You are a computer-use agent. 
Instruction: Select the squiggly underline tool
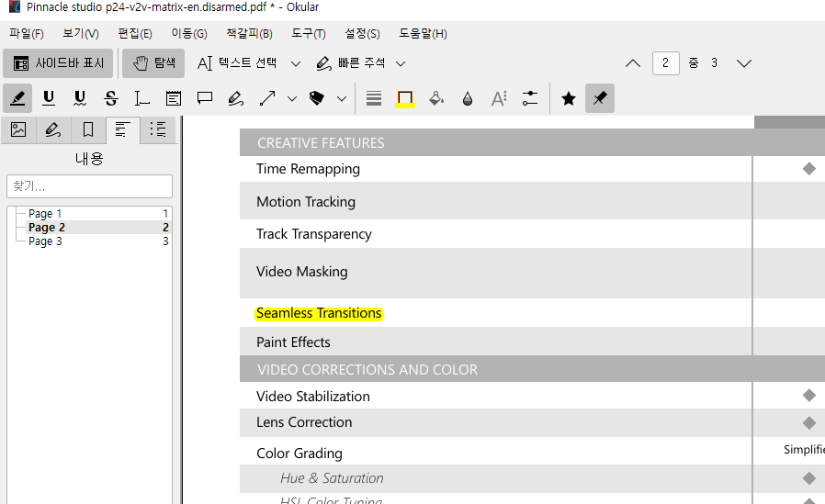click(79, 98)
